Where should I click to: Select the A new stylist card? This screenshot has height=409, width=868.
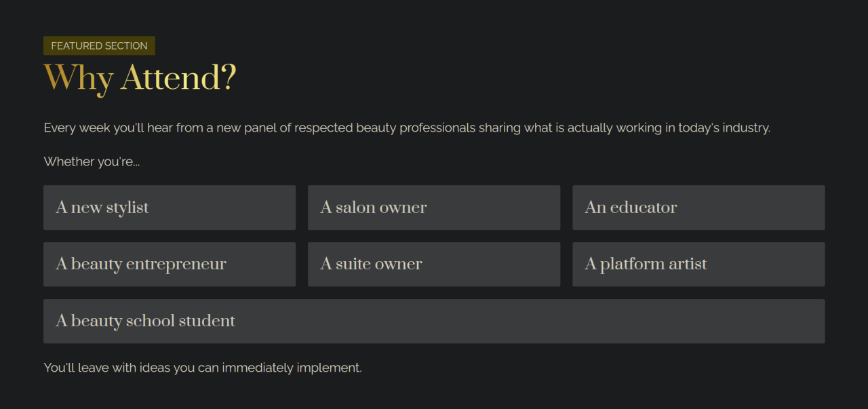[x=170, y=208]
